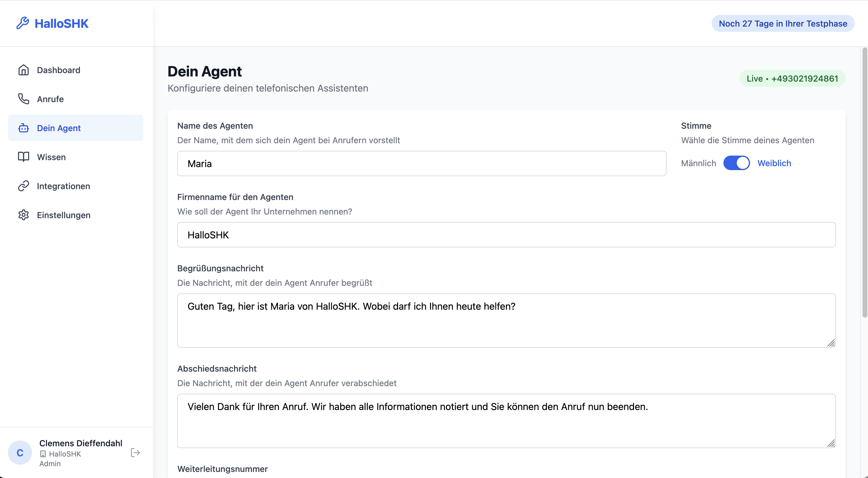Select Dein Agent in the sidebar
The image size is (868, 478).
[76, 128]
